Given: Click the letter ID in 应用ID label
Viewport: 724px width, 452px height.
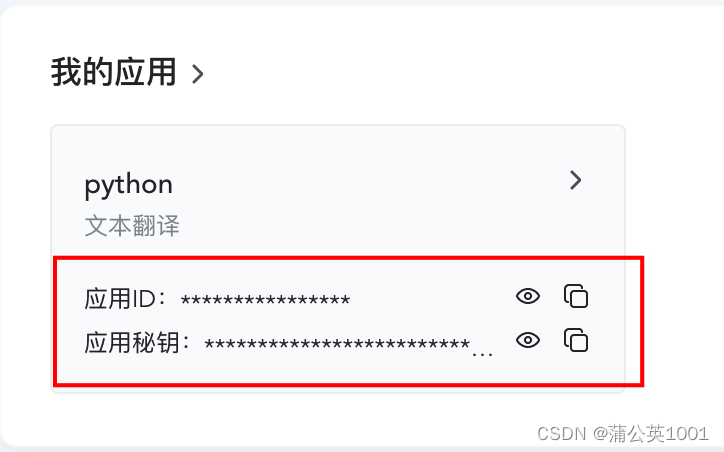Looking at the screenshot, I should [144, 298].
